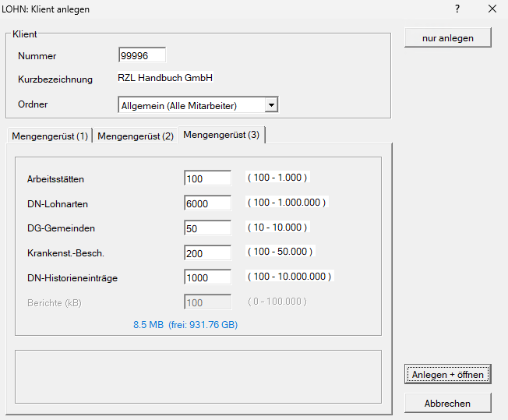This screenshot has height=420, width=508.
Task: Click the Nummer input field
Action: (x=142, y=55)
